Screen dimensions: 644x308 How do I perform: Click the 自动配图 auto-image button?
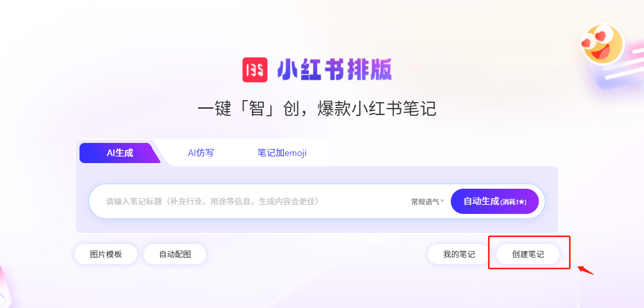click(x=175, y=254)
